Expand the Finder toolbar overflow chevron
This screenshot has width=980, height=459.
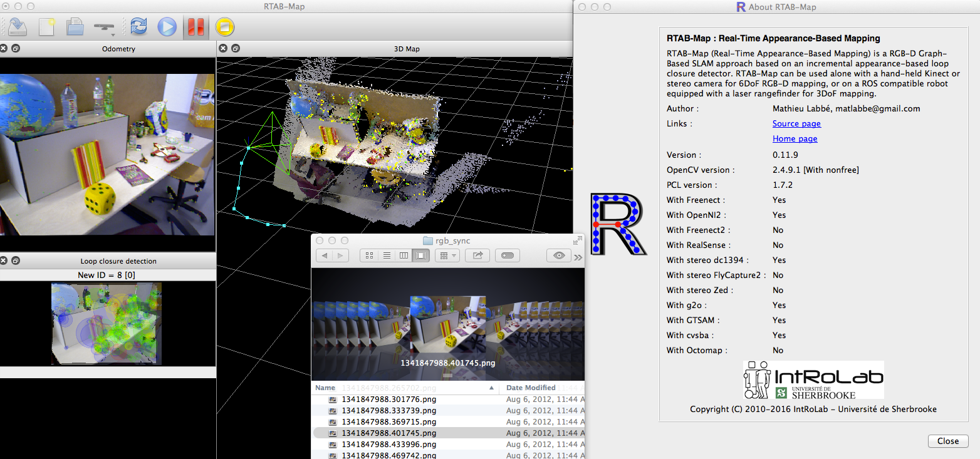point(578,256)
